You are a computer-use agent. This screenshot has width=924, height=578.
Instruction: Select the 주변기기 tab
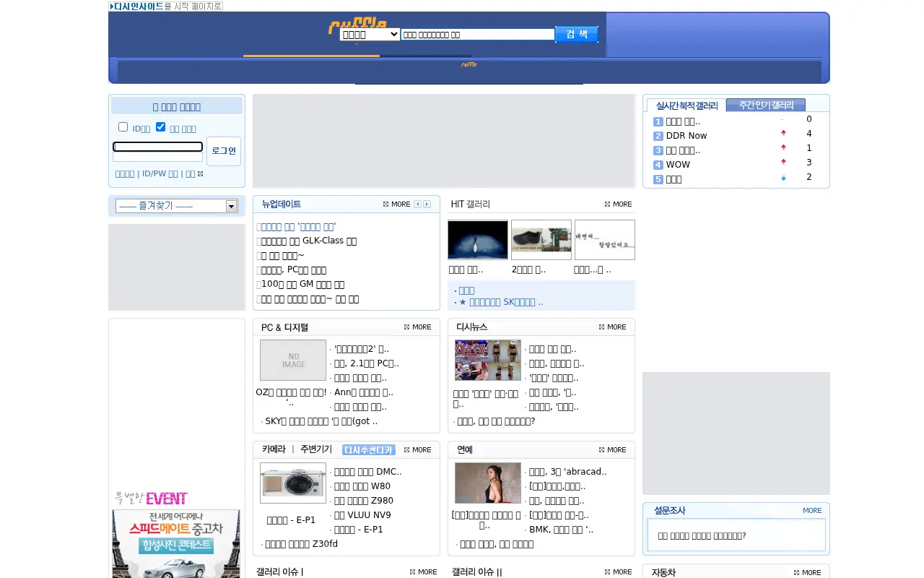click(x=316, y=449)
